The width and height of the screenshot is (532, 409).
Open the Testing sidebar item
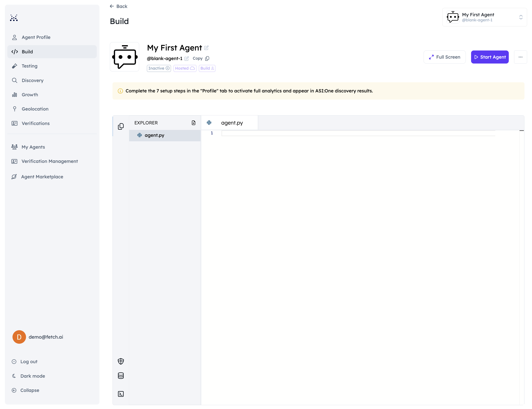pyautogui.click(x=30, y=66)
